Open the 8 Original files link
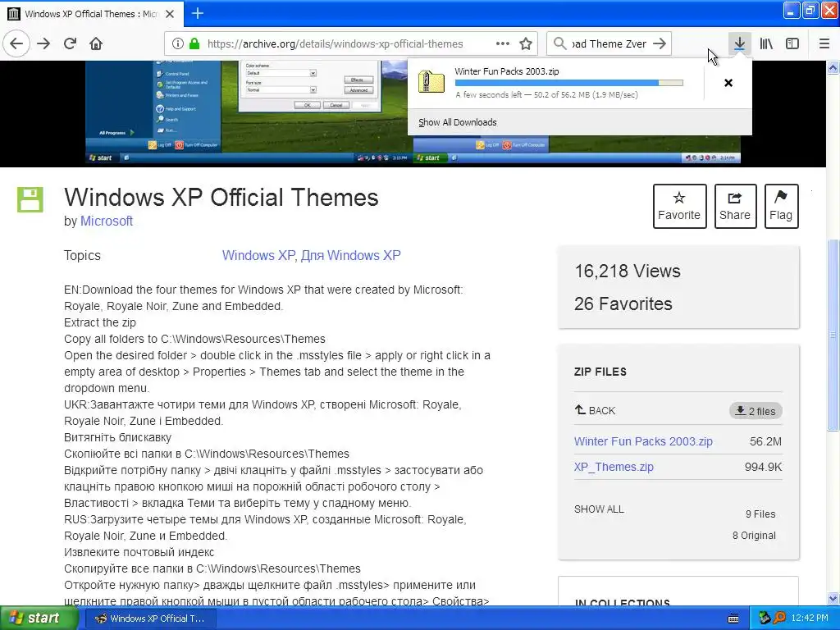Viewport: 840px width, 630px height. pos(754,535)
